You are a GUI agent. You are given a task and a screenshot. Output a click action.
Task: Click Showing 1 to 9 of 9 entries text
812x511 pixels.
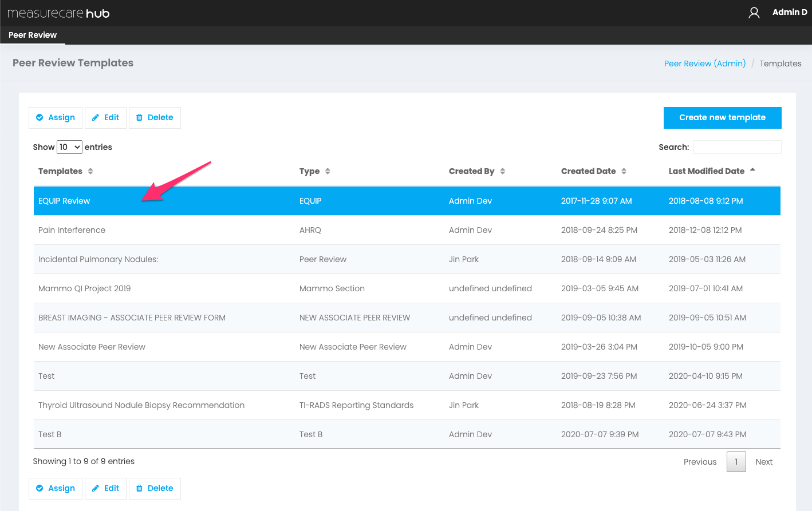(84, 461)
